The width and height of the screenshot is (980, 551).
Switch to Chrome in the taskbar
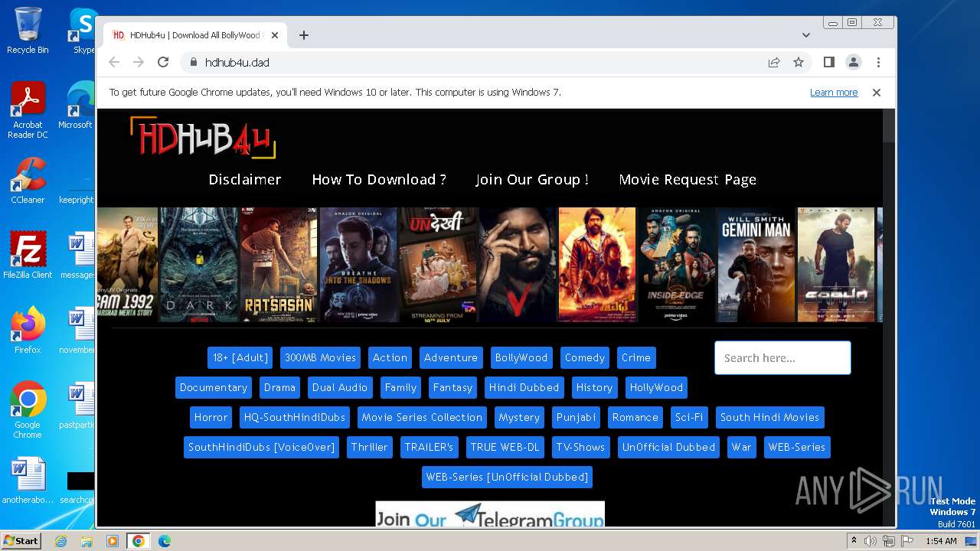(138, 541)
